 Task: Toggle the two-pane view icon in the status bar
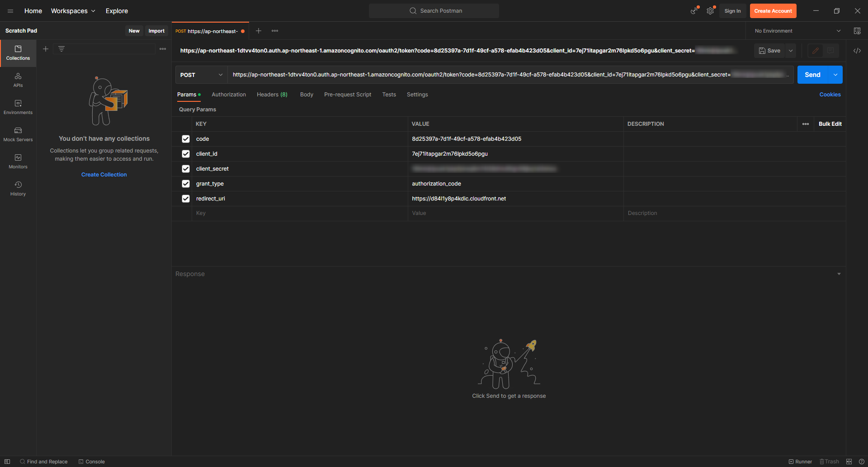click(849, 462)
